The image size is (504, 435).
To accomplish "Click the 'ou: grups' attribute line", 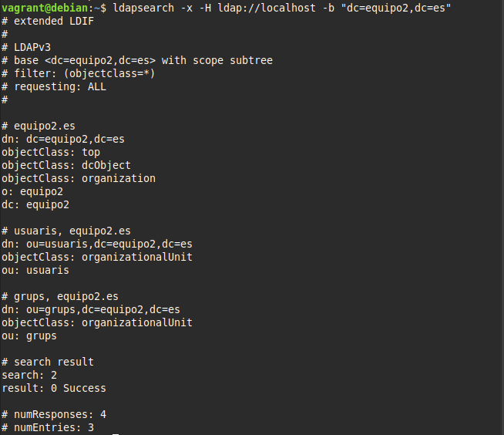I will pyautogui.click(x=29, y=336).
